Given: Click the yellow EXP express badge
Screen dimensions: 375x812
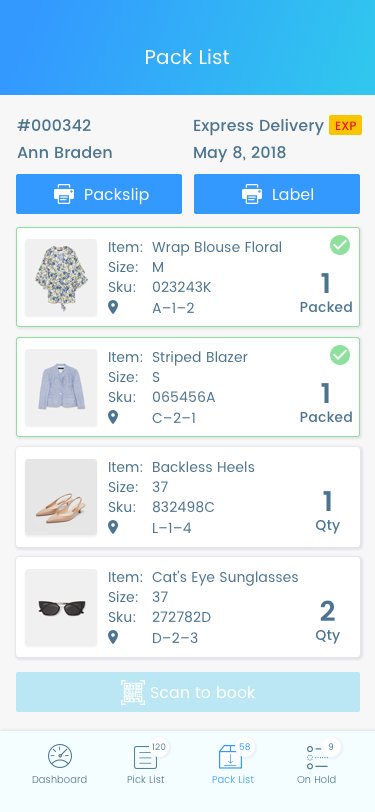Looking at the screenshot, I should click(x=345, y=125).
